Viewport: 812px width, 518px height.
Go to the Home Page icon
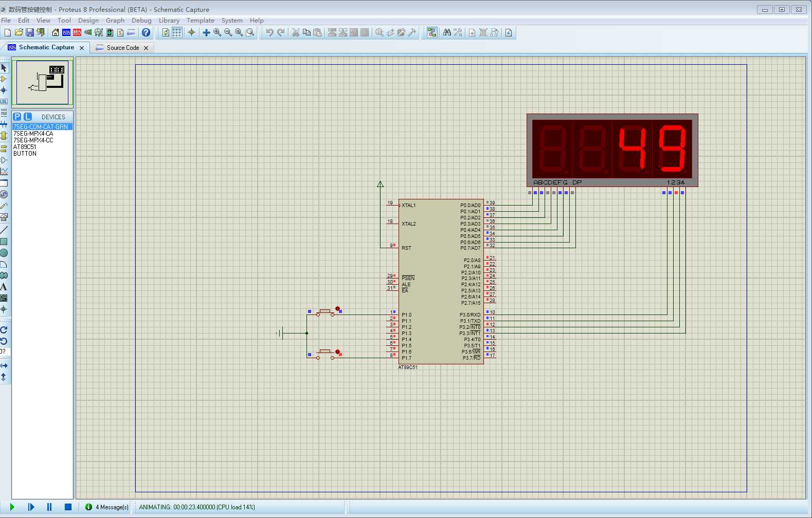pyautogui.click(x=56, y=32)
